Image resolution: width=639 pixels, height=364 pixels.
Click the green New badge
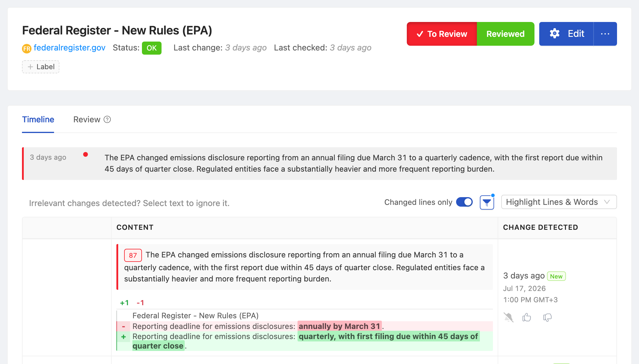pos(556,276)
